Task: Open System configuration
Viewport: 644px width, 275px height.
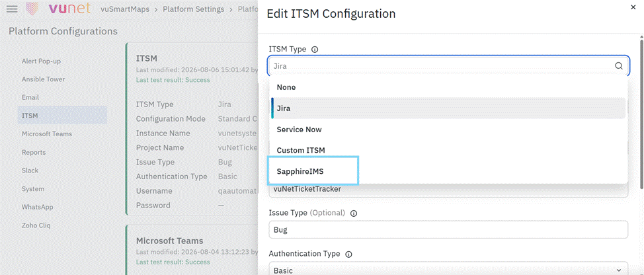Action: (x=33, y=189)
